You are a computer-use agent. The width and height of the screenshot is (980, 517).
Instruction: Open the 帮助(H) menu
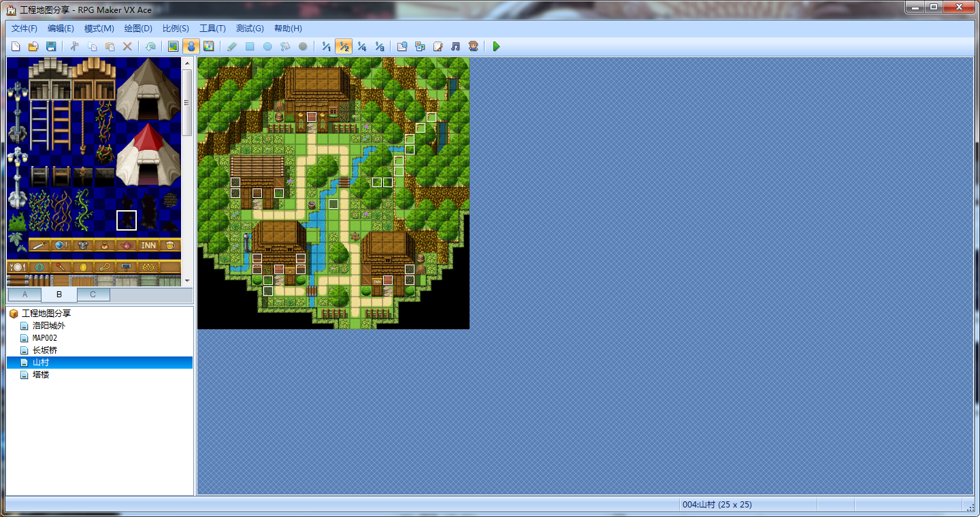coord(288,29)
